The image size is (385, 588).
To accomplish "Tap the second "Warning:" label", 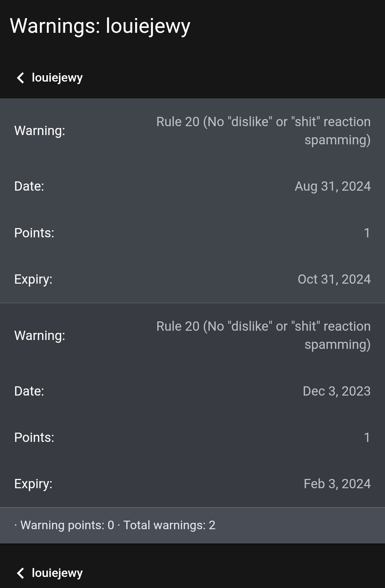I will pyautogui.click(x=40, y=336).
